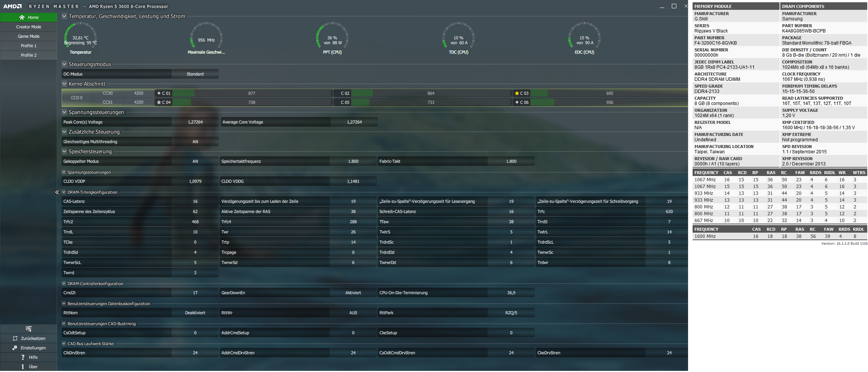Click the Cmd2t value 1T
Image resolution: width=868 pixels, height=372 pixels.
click(195, 293)
